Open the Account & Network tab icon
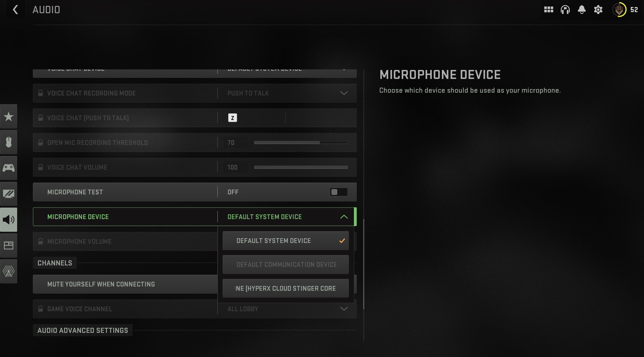 coord(8,271)
